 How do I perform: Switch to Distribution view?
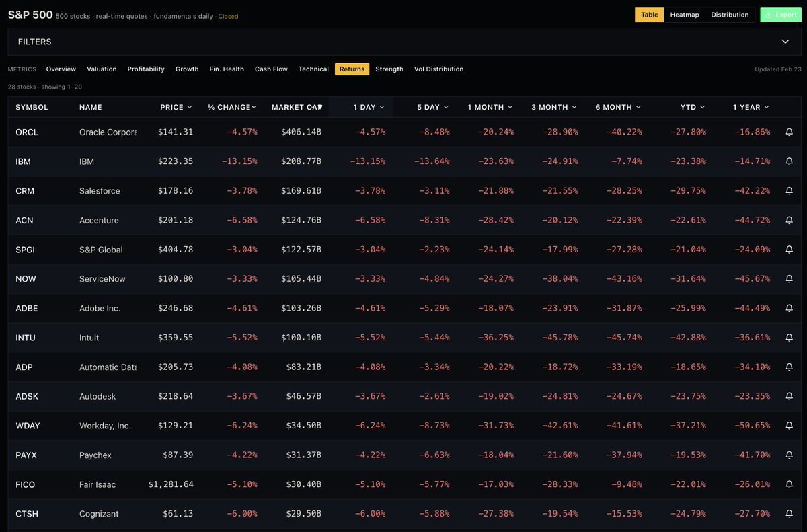730,15
